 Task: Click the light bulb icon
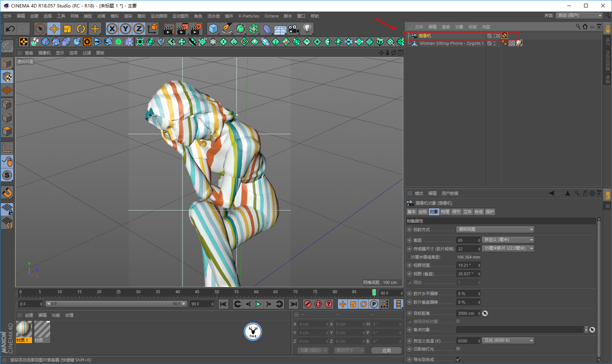coord(307,29)
